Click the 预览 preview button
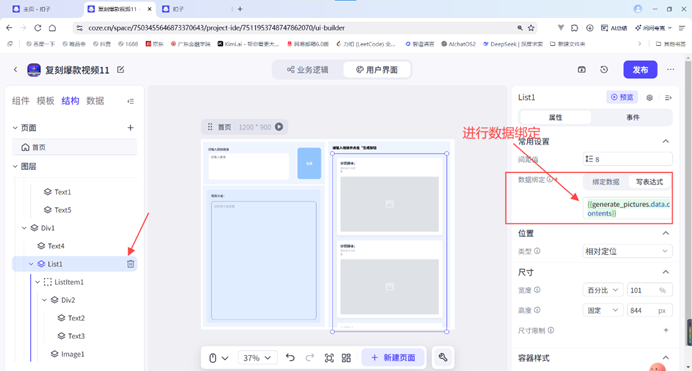The image size is (692, 371). pyautogui.click(x=622, y=97)
